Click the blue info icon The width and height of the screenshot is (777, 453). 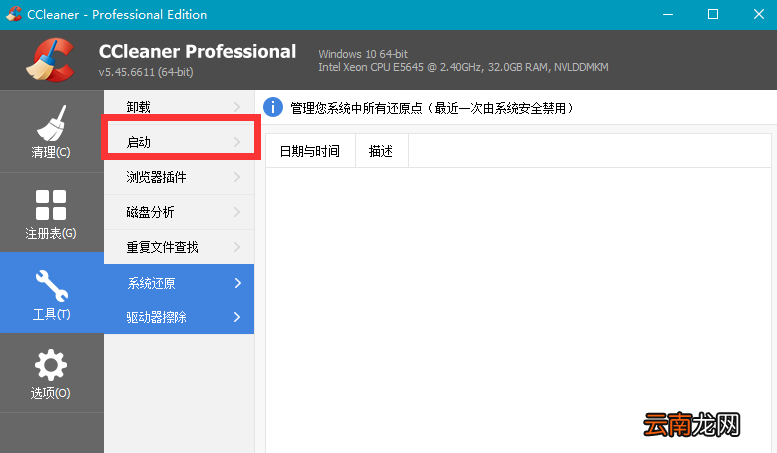tap(273, 107)
